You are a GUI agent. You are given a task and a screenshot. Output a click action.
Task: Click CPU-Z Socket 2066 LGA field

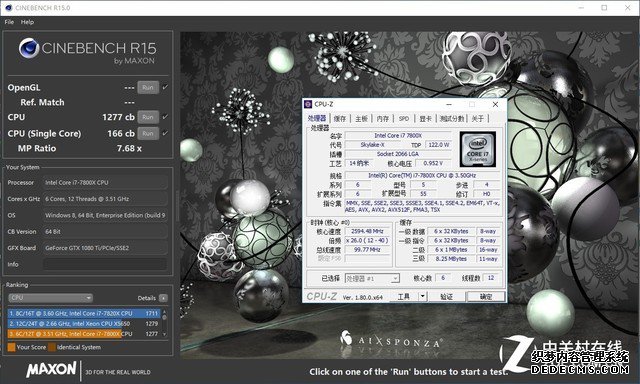(x=398, y=154)
